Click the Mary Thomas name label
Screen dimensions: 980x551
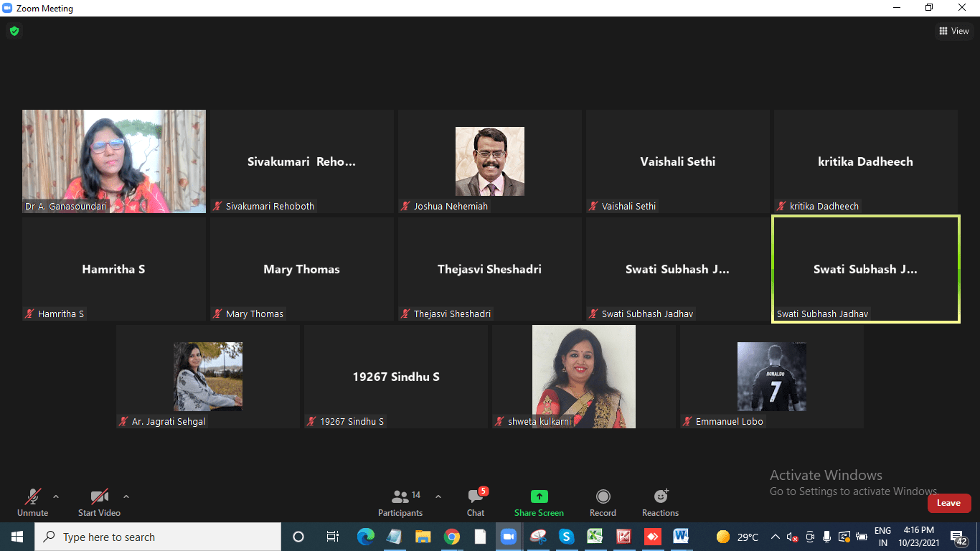pyautogui.click(x=255, y=314)
